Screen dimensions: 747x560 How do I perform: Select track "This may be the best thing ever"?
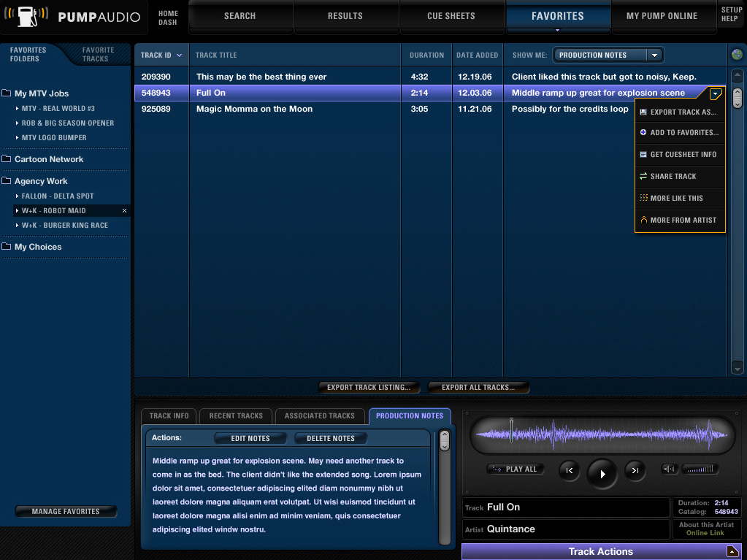point(261,77)
